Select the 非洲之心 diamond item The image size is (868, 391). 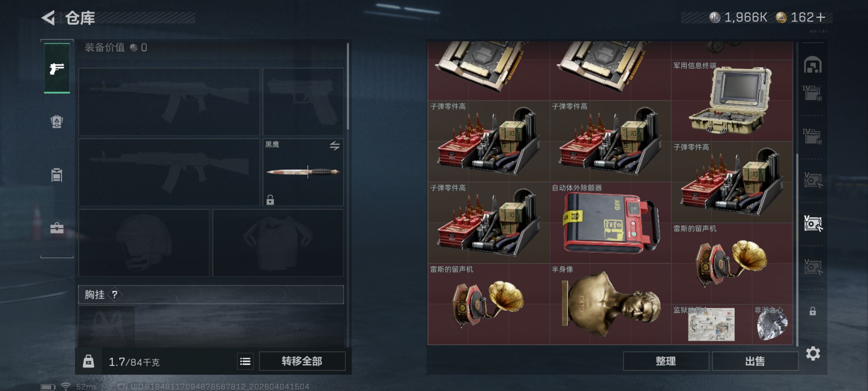coord(772,325)
